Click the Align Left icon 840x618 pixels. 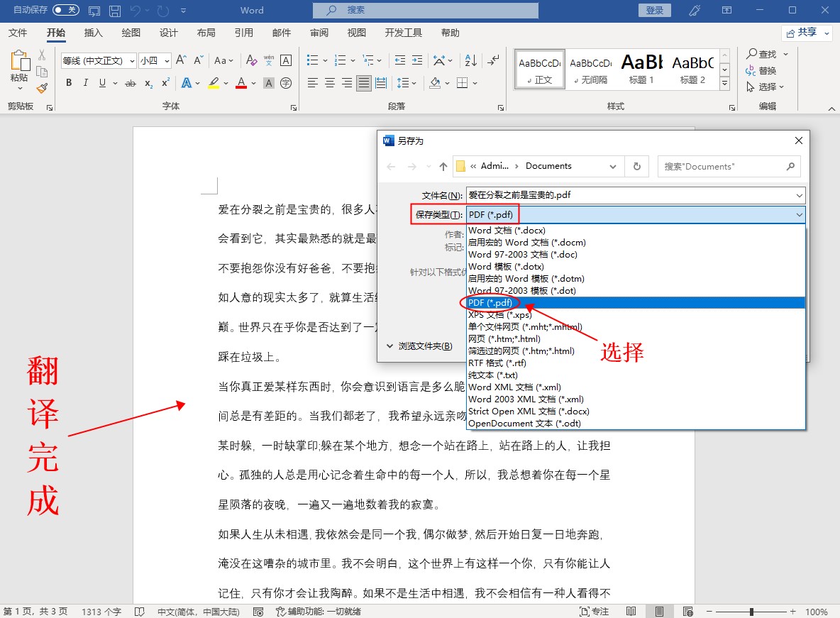[313, 82]
